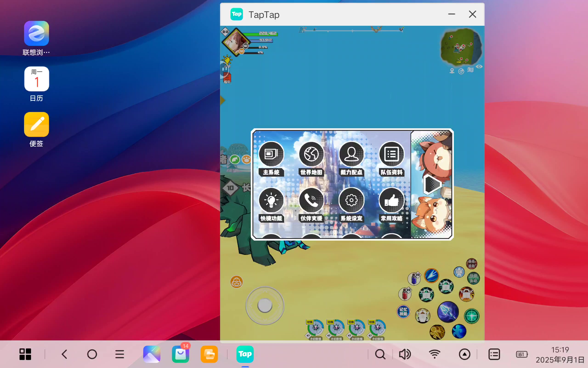Open the TapTap taskbar icon

coord(245,354)
